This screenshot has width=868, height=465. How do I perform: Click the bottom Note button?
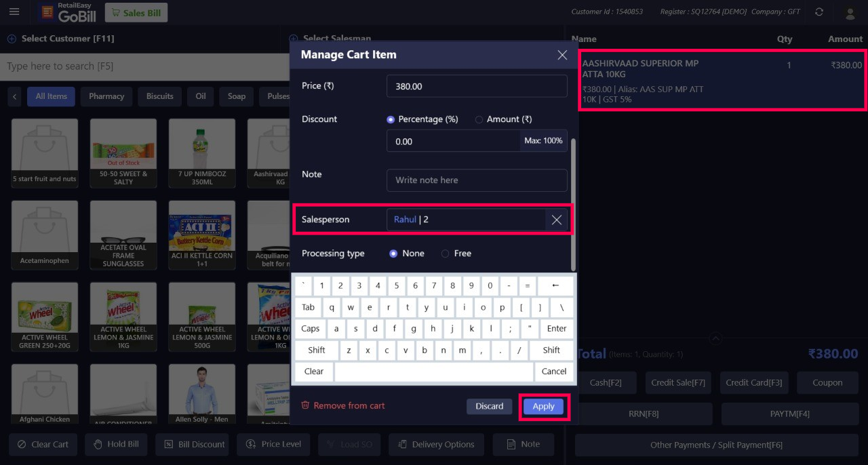(523, 444)
